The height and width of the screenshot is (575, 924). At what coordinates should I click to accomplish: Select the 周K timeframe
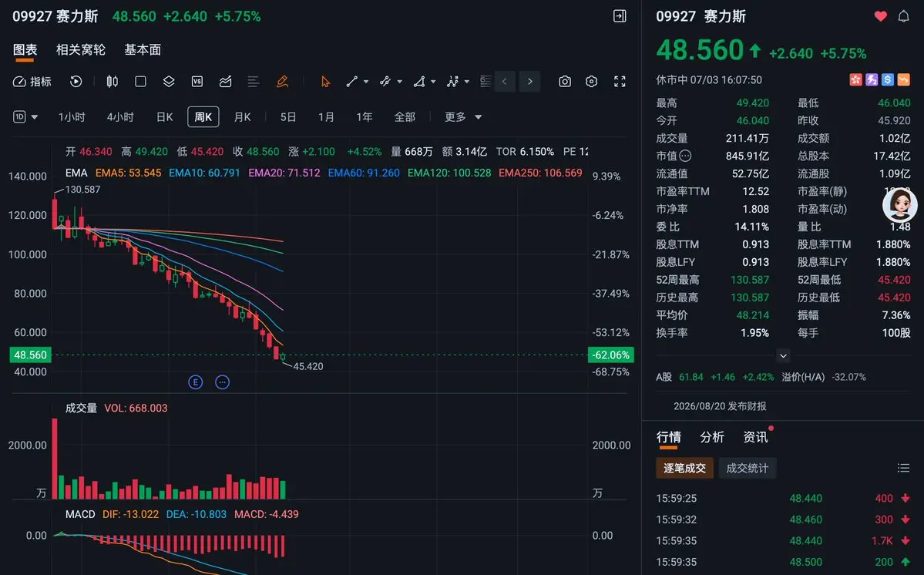point(203,116)
